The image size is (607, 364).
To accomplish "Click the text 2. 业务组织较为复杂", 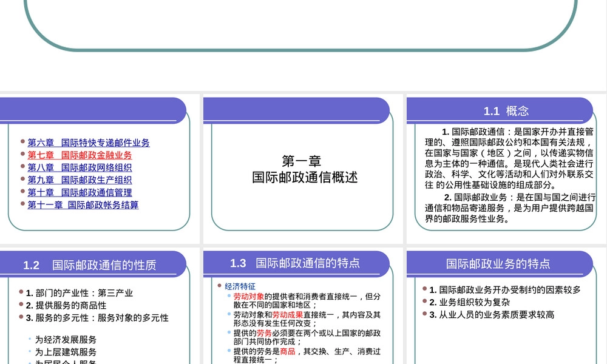I will click(x=470, y=302).
